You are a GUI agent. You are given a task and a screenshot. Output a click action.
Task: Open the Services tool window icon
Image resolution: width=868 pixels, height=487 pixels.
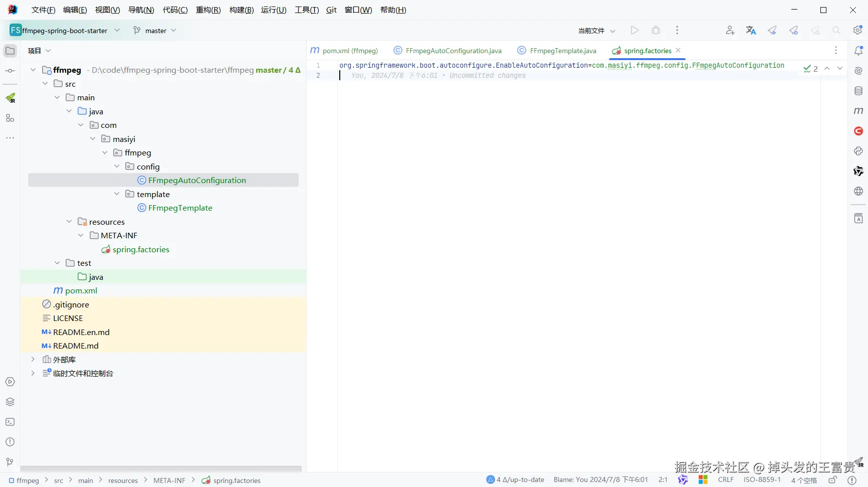tap(10, 382)
